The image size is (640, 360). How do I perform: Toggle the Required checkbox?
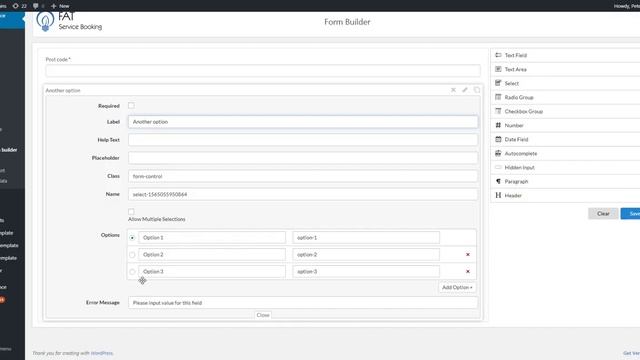pyautogui.click(x=131, y=106)
